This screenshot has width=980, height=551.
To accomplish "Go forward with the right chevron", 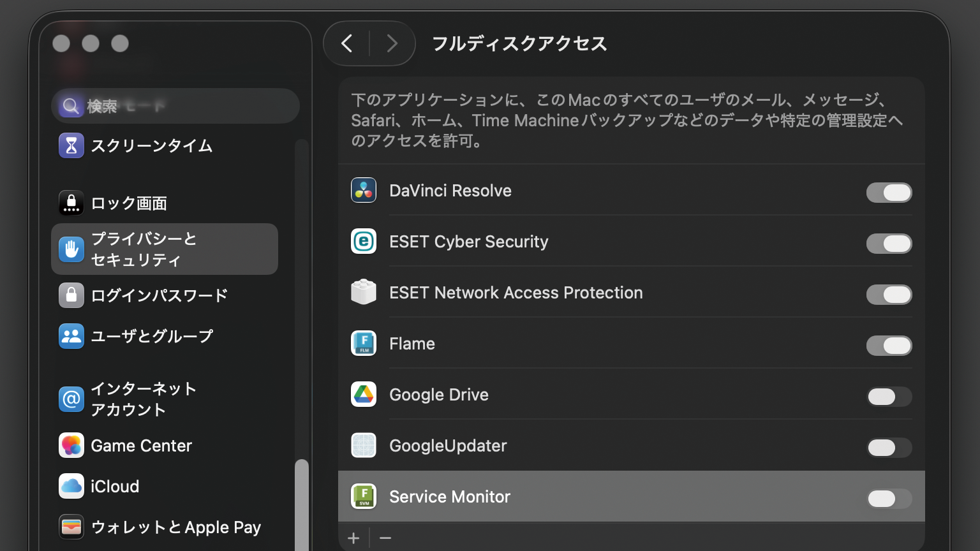I will [392, 43].
